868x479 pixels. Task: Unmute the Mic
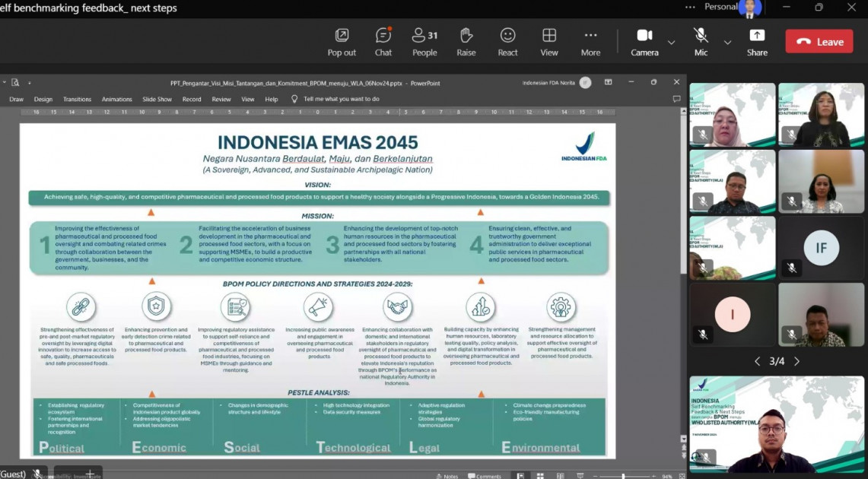[701, 42]
